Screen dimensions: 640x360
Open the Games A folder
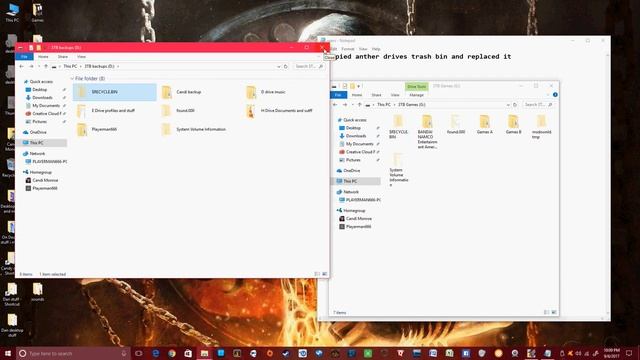tap(484, 125)
